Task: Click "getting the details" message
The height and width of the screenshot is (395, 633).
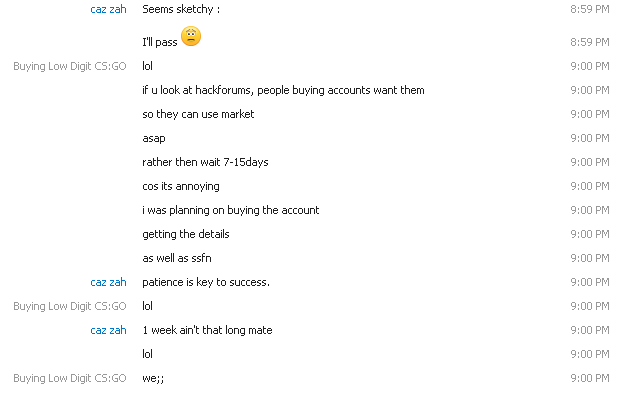Action: click(186, 234)
